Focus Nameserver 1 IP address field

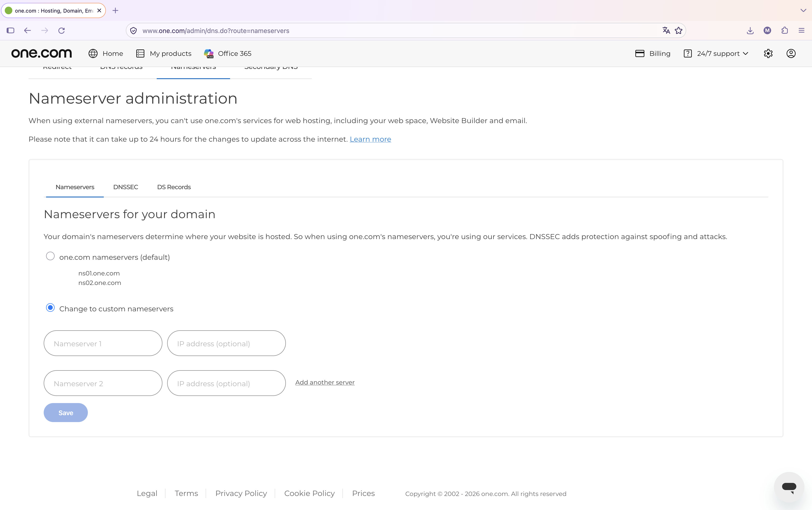227,343
